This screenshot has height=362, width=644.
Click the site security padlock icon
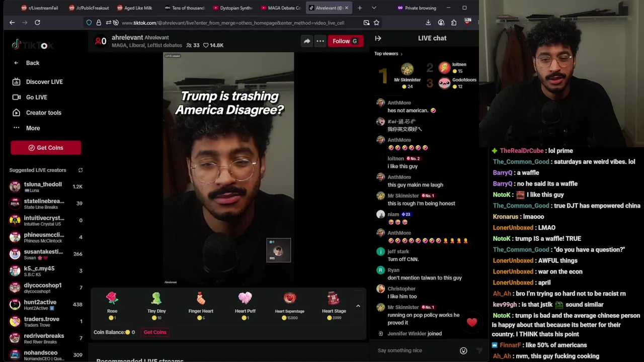point(99,23)
